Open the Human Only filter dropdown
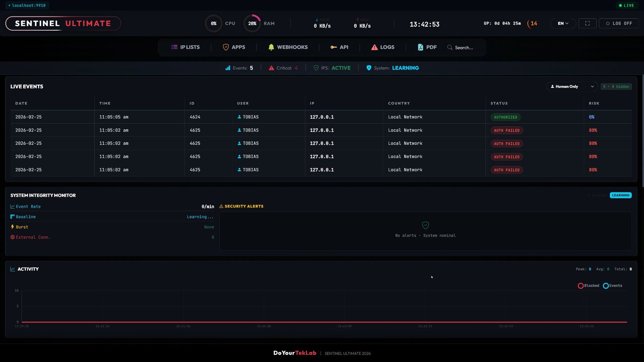644x362 pixels. point(572,86)
